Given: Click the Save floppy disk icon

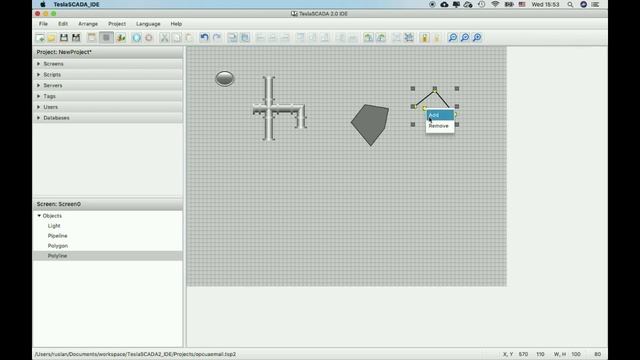Looking at the screenshot, I should coord(64,38).
